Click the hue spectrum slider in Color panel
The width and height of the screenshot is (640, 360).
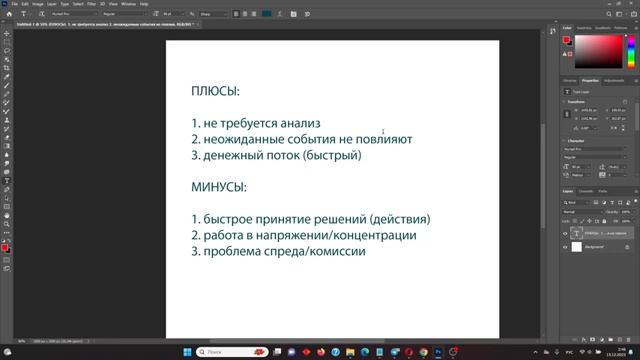pyautogui.click(x=631, y=51)
